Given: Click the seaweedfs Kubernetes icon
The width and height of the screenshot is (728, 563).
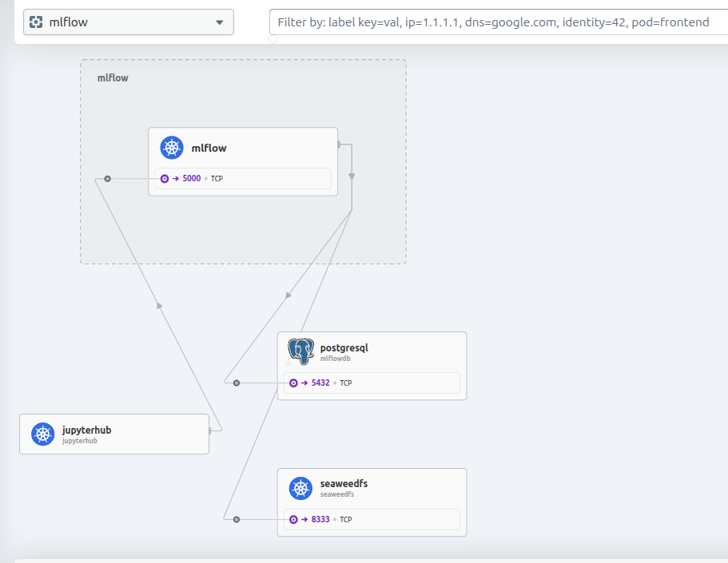Looking at the screenshot, I should point(300,488).
